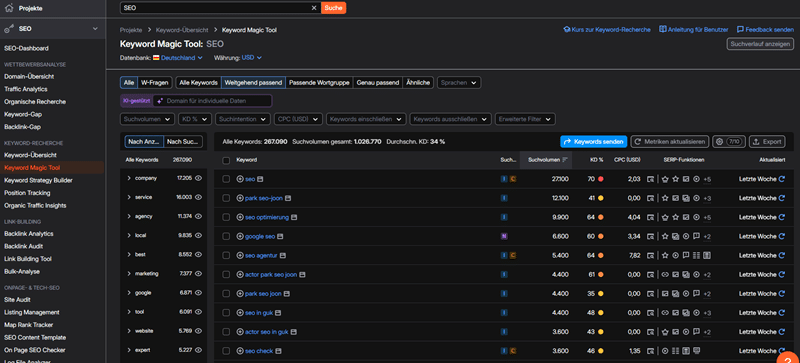The height and width of the screenshot is (363, 800).
Task: Click the 'Suchverlauf anzeigen' button
Action: click(760, 44)
